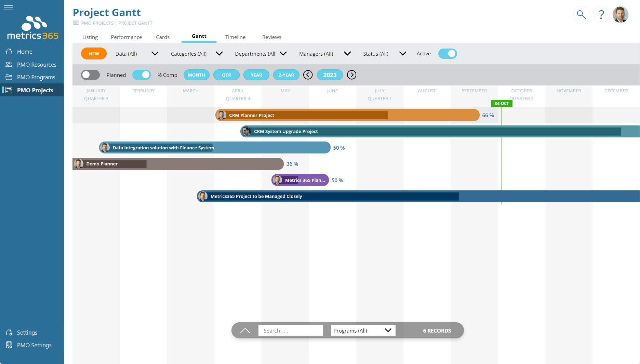Open user profile avatar
The height and width of the screenshot is (364, 640).
point(621,15)
